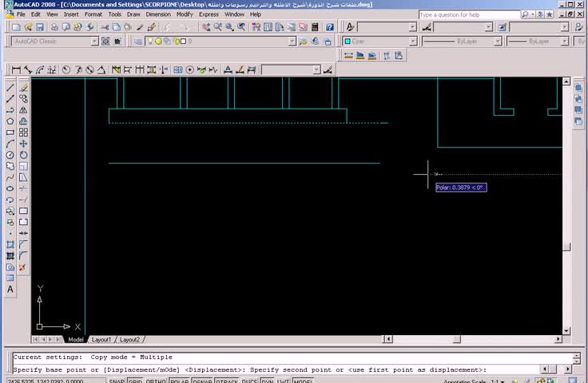Open the Modify menu

tap(185, 14)
